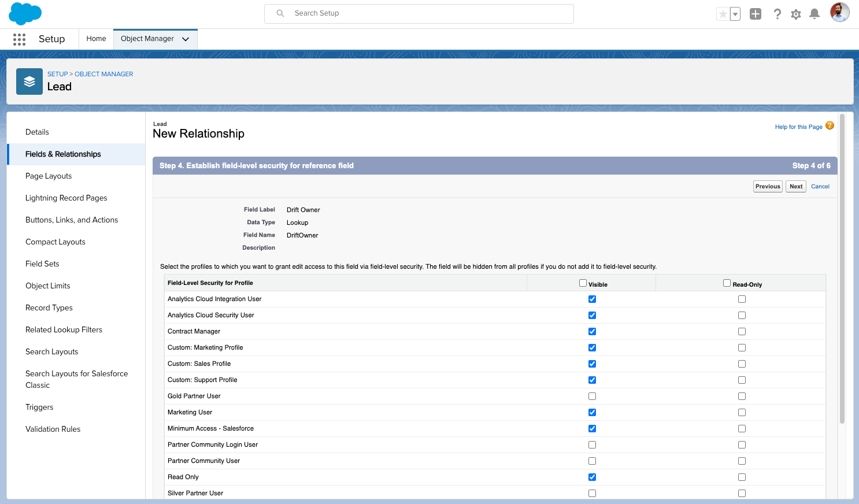This screenshot has width=859, height=504.
Task: Toggle the Read-Only header select-all checkbox
Action: point(727,283)
